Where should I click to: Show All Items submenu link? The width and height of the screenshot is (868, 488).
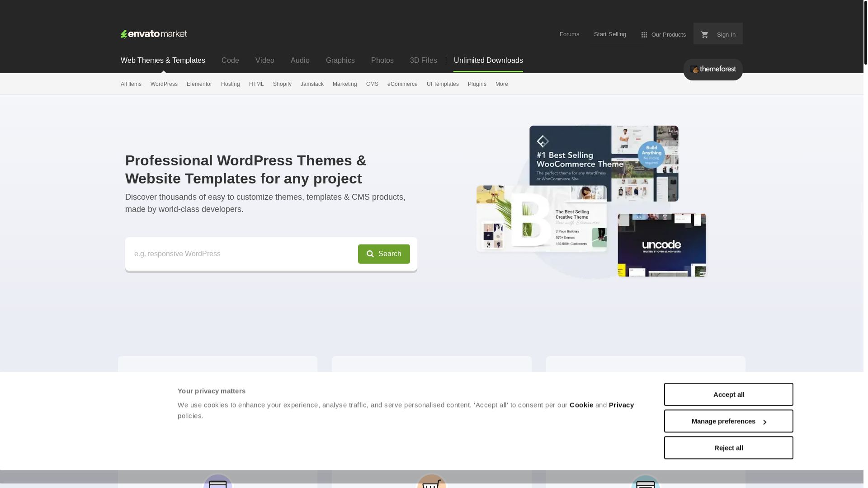(x=131, y=84)
